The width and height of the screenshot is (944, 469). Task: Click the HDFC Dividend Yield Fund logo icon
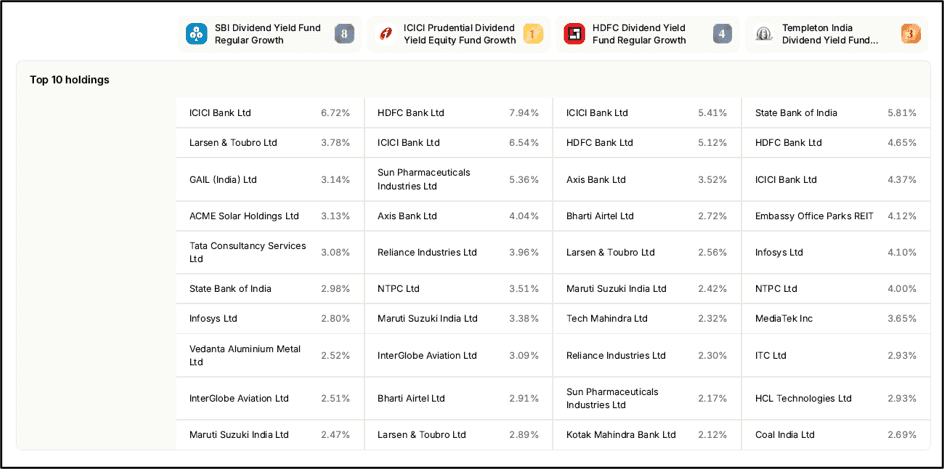click(x=574, y=34)
